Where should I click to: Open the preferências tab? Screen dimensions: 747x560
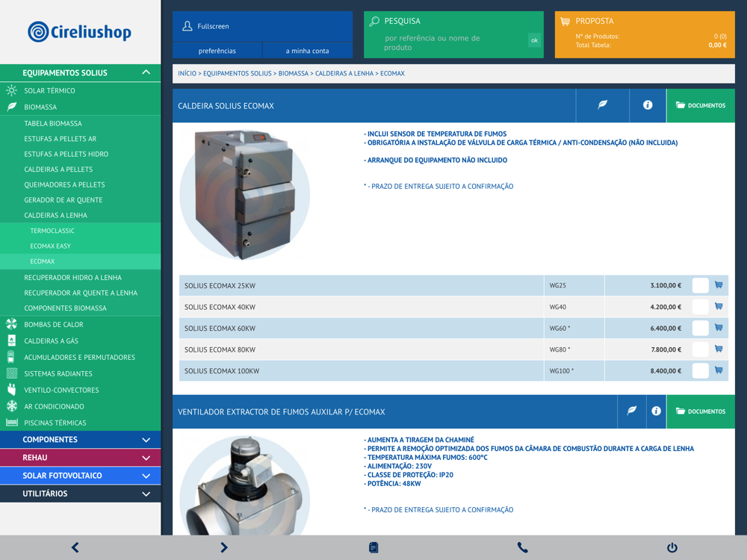pyautogui.click(x=217, y=51)
